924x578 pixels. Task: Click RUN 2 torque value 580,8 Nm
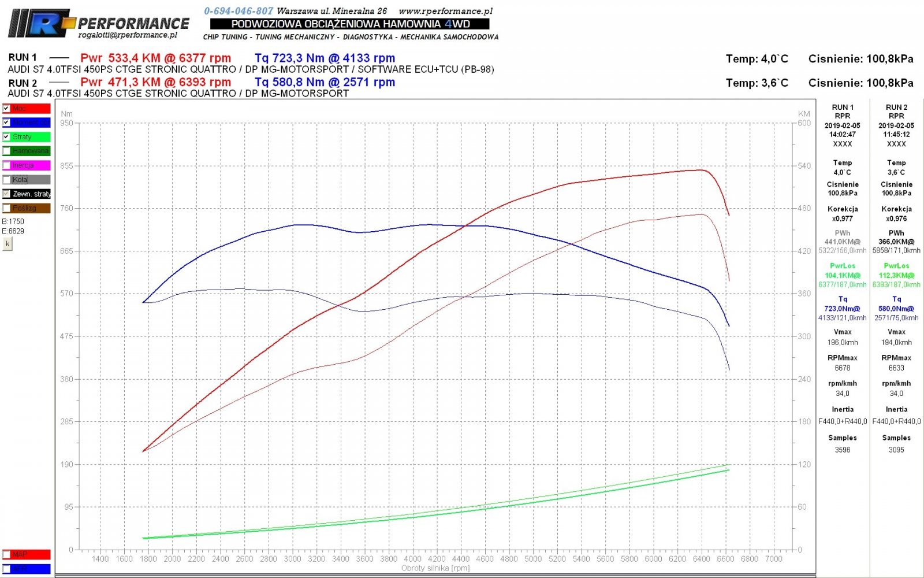(x=297, y=82)
